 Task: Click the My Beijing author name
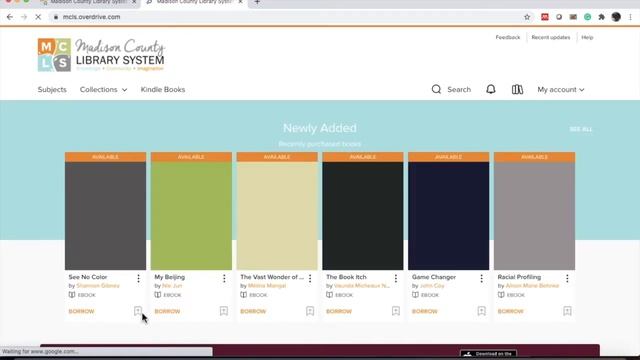click(x=172, y=286)
